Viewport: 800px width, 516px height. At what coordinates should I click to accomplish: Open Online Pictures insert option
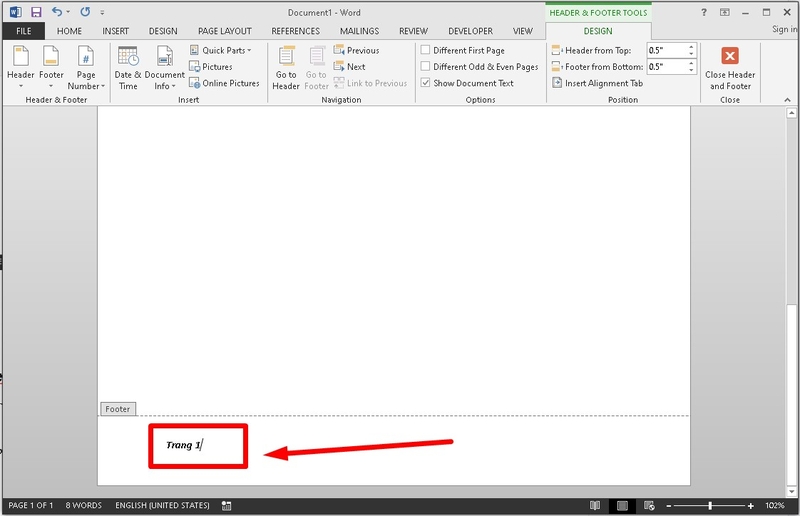[224, 83]
